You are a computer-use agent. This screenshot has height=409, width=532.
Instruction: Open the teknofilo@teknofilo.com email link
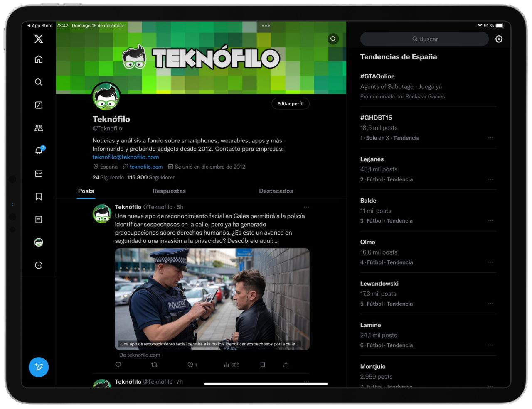(x=126, y=157)
